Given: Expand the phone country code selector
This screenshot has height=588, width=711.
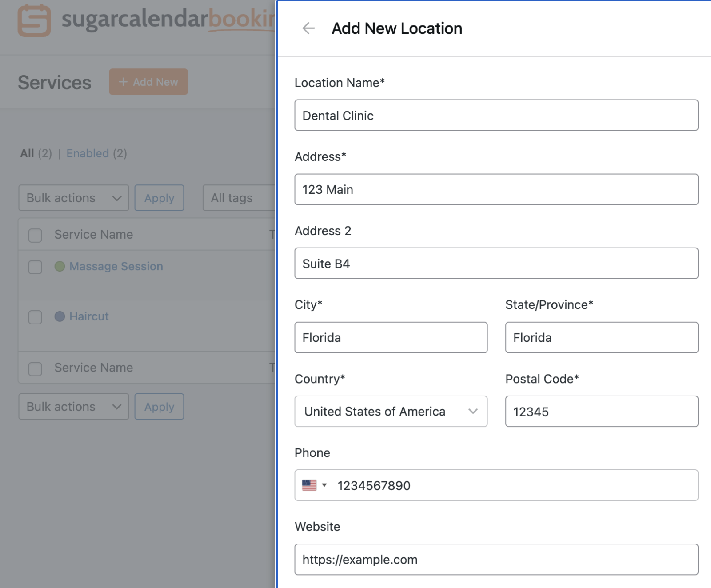Looking at the screenshot, I should 326,485.
